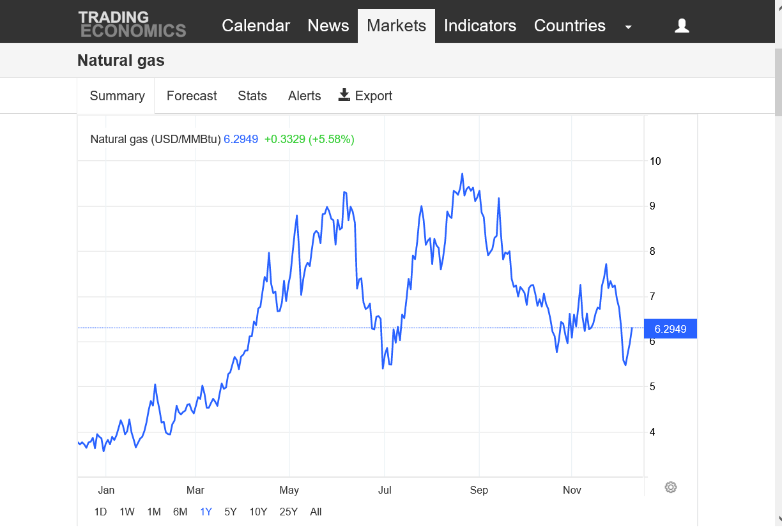This screenshot has height=532, width=782.
Task: Click the chart settings gear icon
Action: [670, 487]
